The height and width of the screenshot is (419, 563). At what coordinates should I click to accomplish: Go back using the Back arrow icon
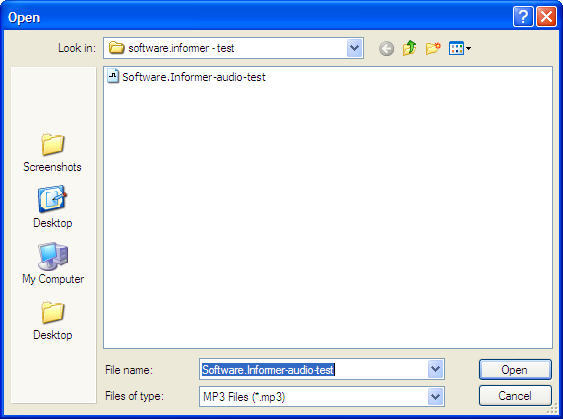(386, 48)
